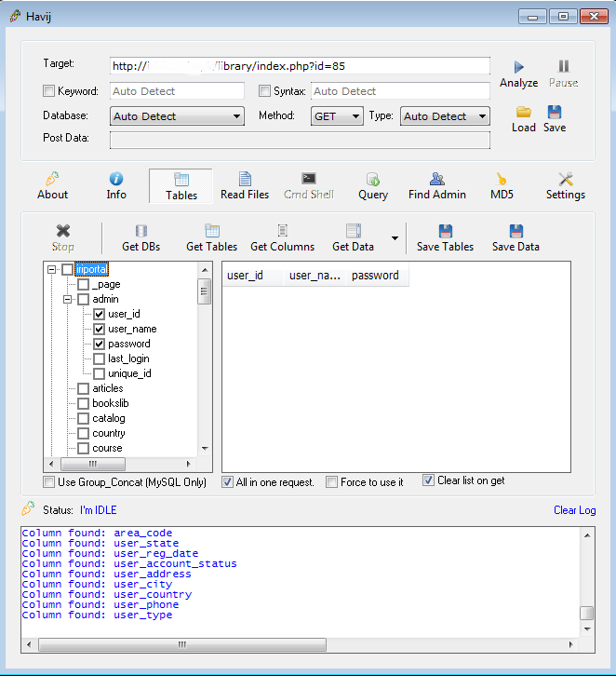Open the Method GET dropdown
616x676 pixels.
tap(337, 116)
